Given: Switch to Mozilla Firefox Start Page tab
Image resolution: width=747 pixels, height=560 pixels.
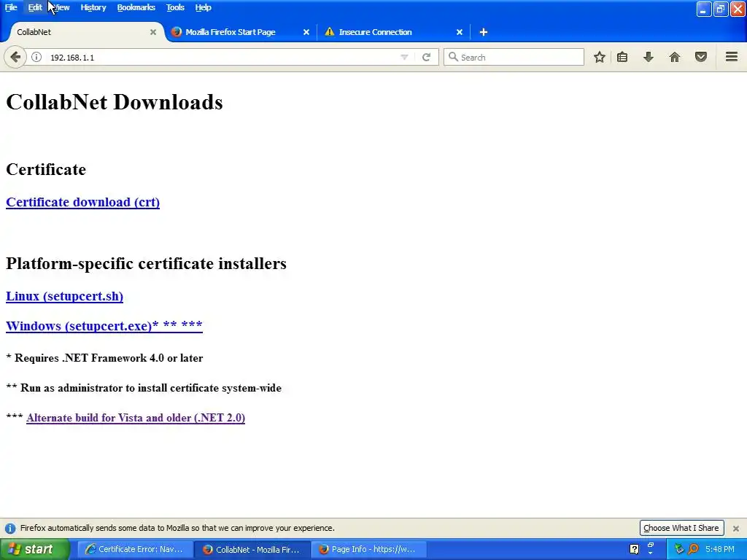Looking at the screenshot, I should coord(231,32).
